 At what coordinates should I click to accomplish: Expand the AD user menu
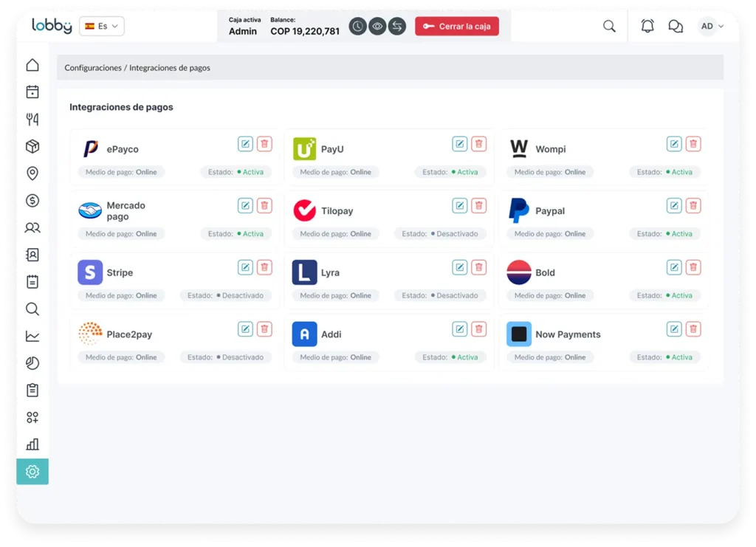click(712, 26)
